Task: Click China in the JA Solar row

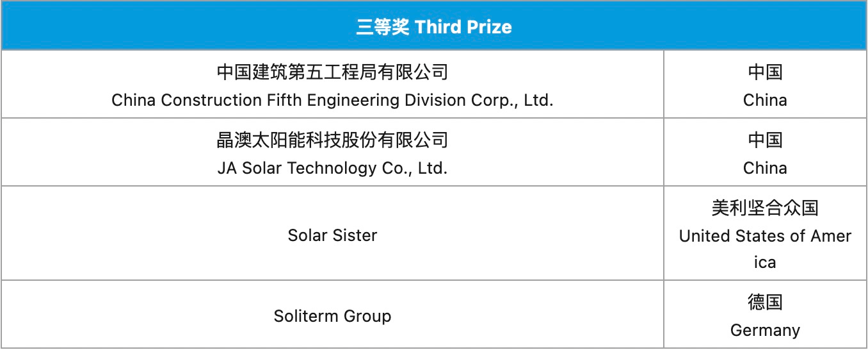Action: click(765, 168)
